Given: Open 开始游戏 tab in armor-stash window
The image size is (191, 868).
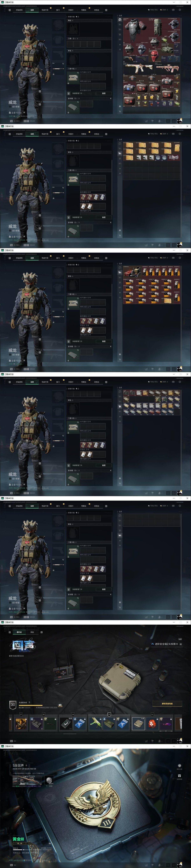Looking at the screenshot, I should 19,10.
